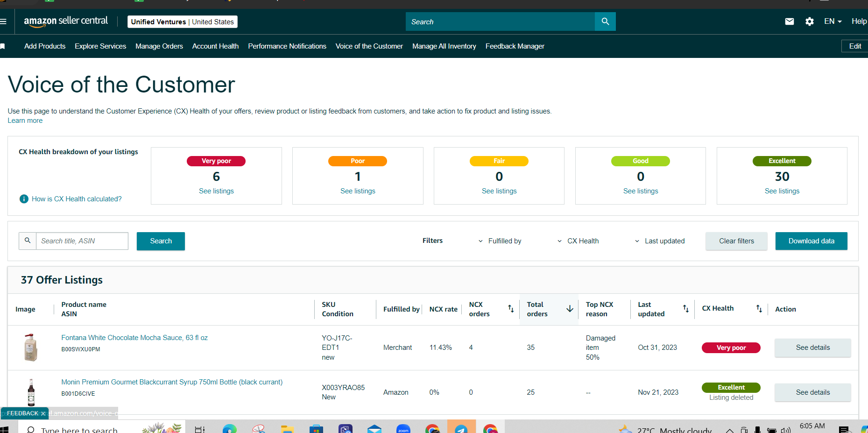Image resolution: width=868 pixels, height=433 pixels.
Task: Click the magnifier button in the top search bar
Action: [x=605, y=21]
